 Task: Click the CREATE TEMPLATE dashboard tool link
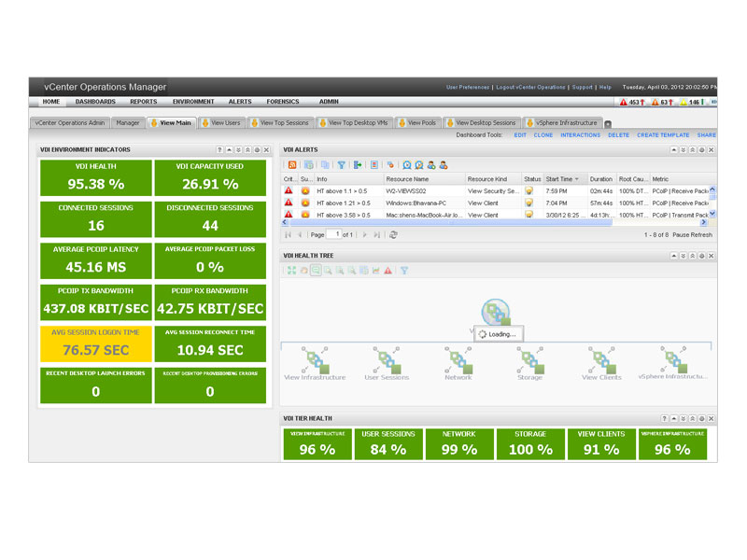coord(663,135)
